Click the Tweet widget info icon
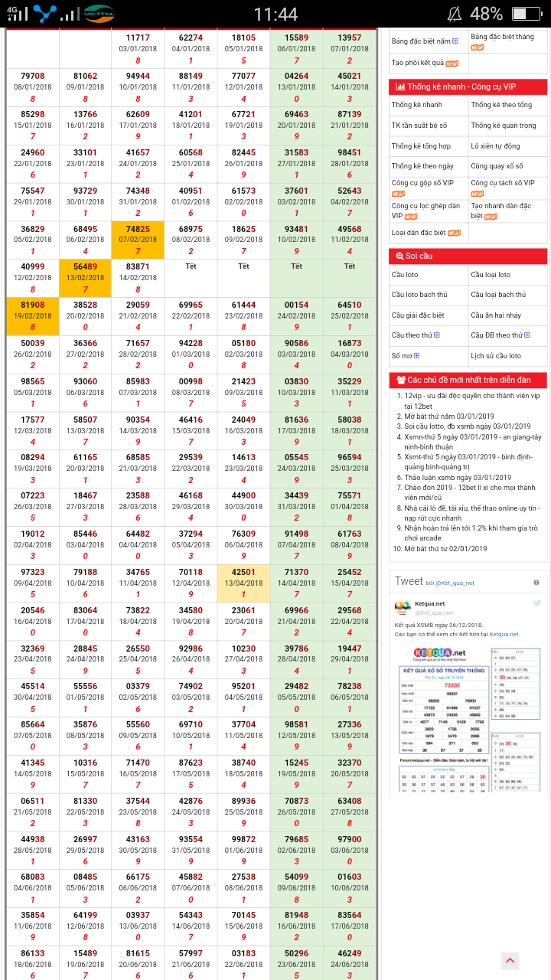The height and width of the screenshot is (980, 551). pyautogui.click(x=536, y=583)
